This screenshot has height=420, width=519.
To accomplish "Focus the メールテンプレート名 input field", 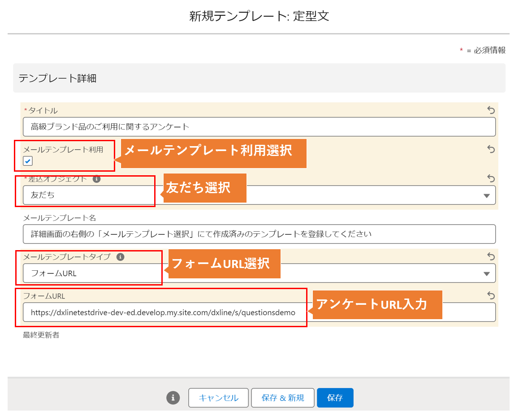I will [x=259, y=234].
